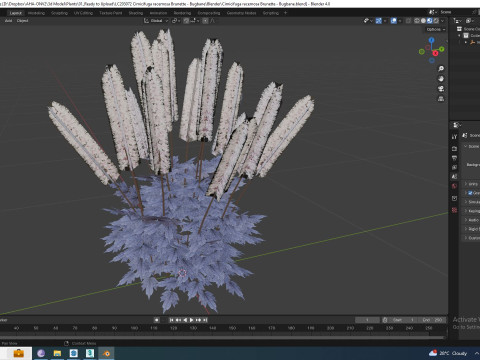This screenshot has height=360, width=480.
Task: Expand the armature item in outliner
Action: tap(466, 42)
